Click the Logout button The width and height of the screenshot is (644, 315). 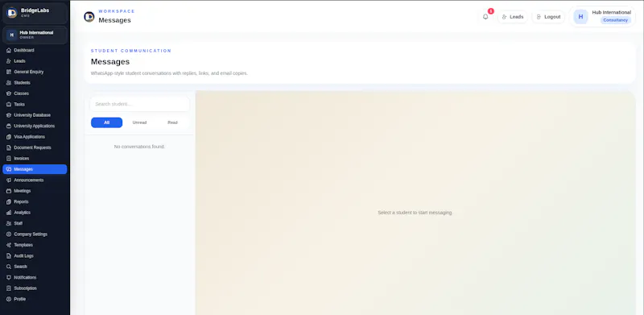(x=548, y=17)
